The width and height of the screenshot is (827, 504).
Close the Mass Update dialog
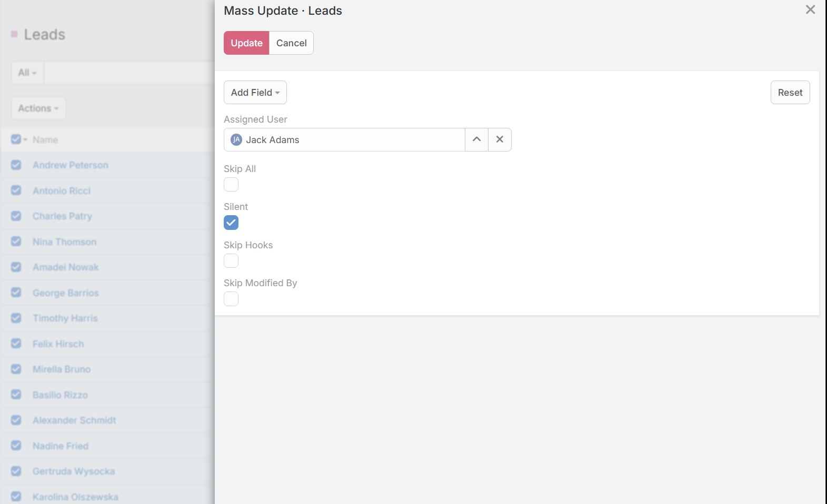(810, 10)
